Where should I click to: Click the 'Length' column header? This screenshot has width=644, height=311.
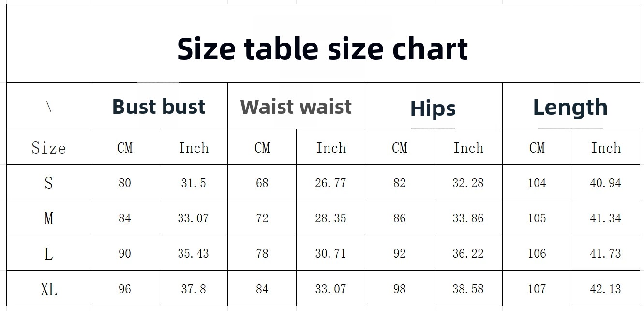pos(570,107)
